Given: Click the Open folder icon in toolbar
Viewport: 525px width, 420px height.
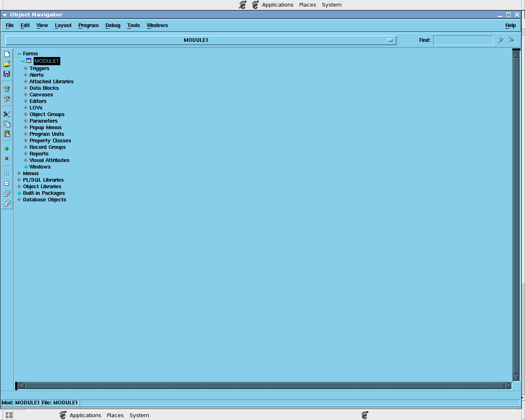Looking at the screenshot, I should click(7, 64).
